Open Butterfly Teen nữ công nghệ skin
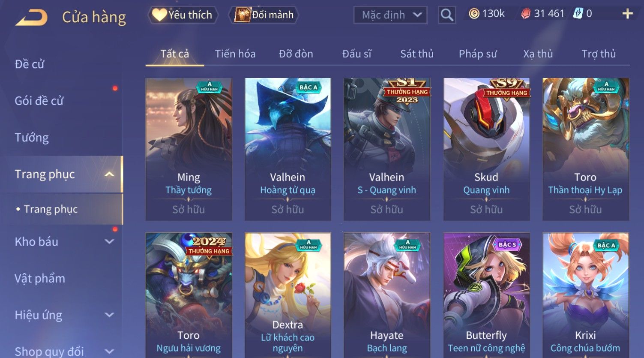Screen dimensions: 644x358 486,295
